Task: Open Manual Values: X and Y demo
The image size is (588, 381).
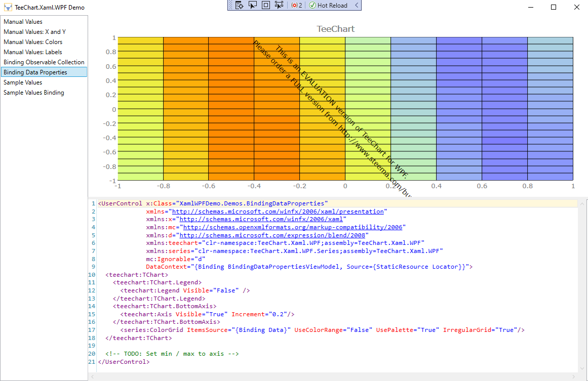Action: [44, 32]
